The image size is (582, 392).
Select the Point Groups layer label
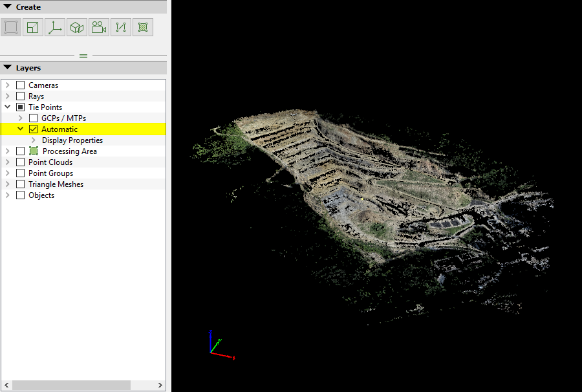(50, 173)
